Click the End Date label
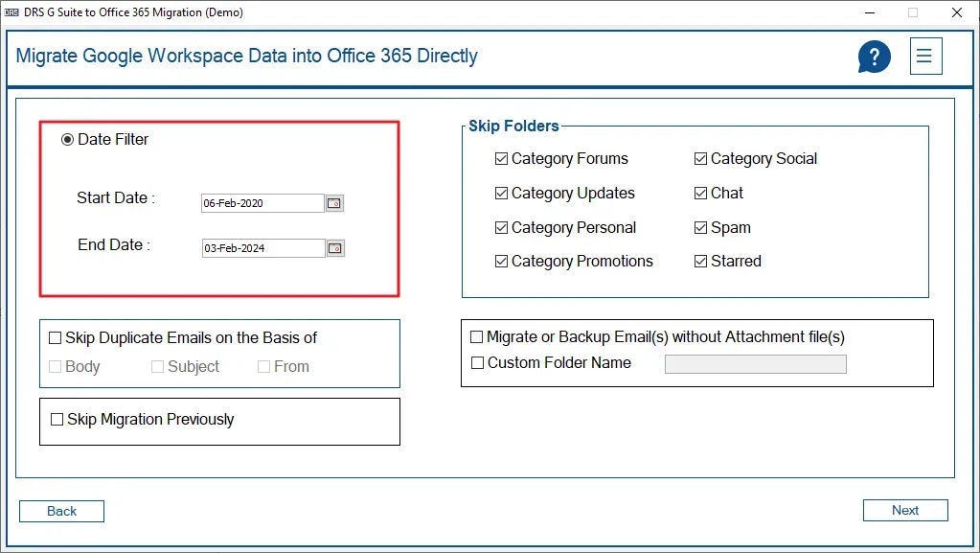 (x=114, y=245)
